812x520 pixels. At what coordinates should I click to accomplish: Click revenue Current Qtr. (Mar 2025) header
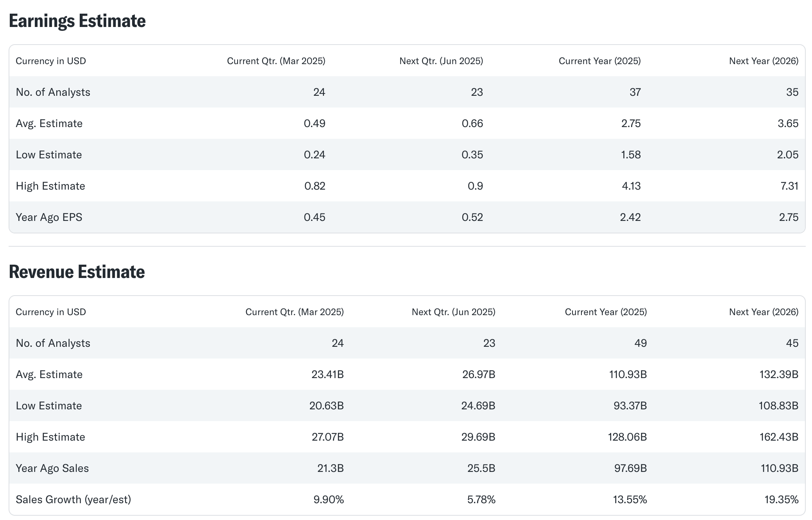coord(294,312)
